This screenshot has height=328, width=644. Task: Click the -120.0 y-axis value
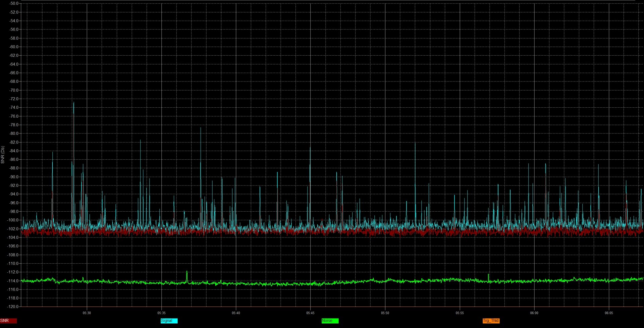(13, 307)
